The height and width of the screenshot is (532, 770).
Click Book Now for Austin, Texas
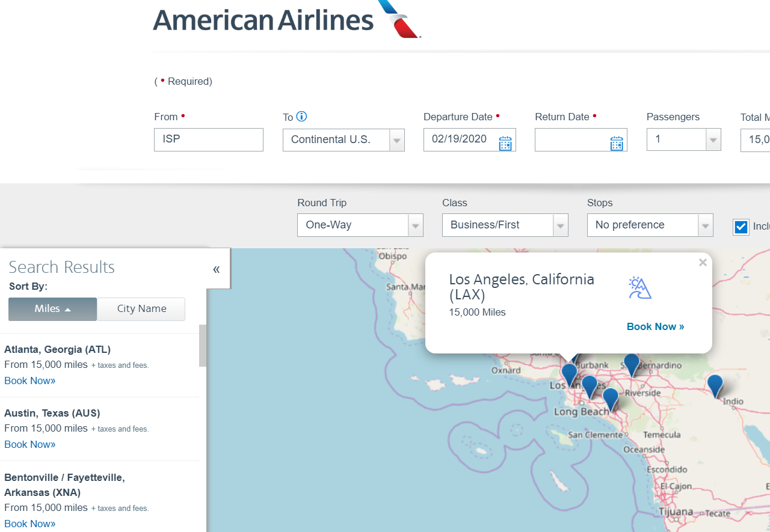tap(30, 444)
